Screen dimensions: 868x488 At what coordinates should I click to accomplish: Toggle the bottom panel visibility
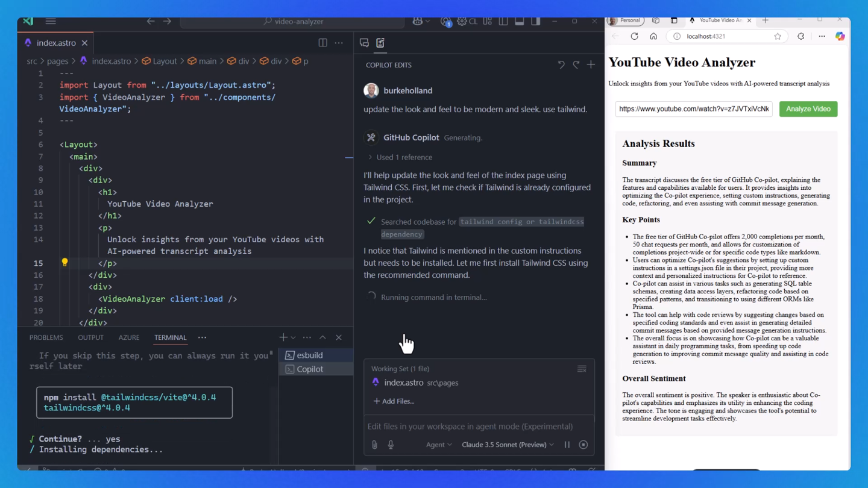click(x=520, y=21)
